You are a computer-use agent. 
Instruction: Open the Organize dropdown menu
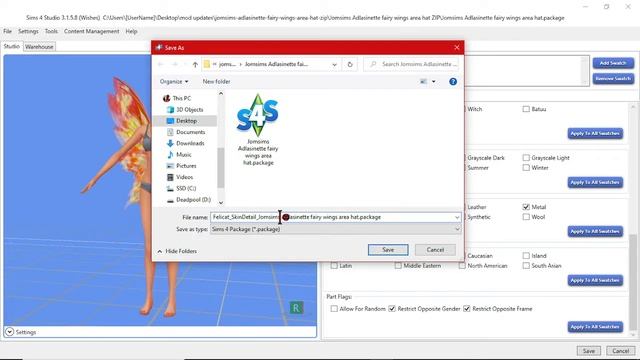coord(174,82)
